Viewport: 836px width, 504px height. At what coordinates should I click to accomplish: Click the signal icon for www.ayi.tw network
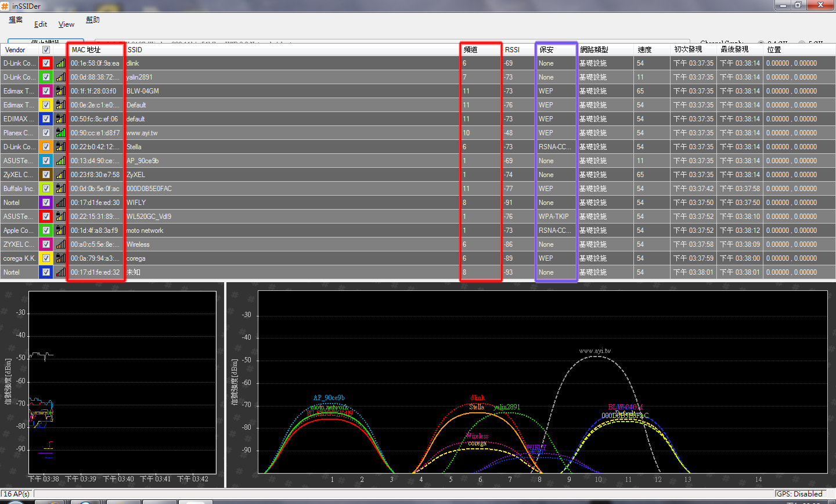point(60,133)
